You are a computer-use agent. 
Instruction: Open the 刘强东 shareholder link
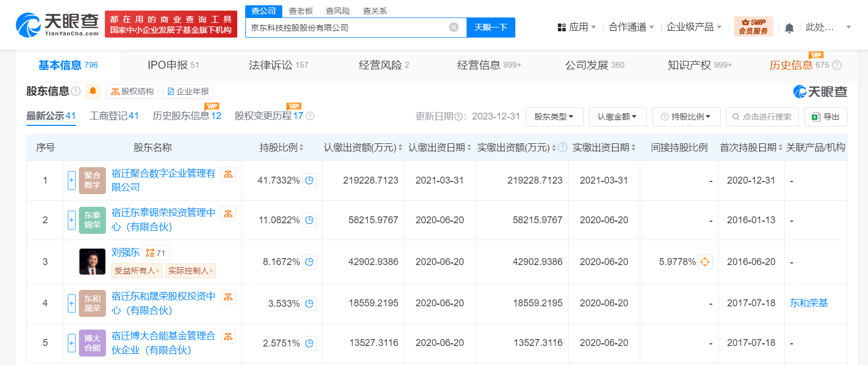pyautogui.click(x=126, y=252)
